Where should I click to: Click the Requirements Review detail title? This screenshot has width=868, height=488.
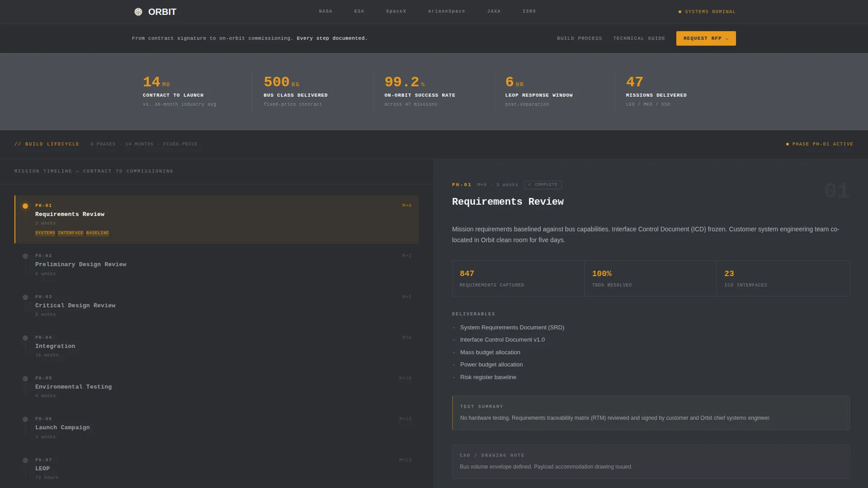tap(508, 202)
